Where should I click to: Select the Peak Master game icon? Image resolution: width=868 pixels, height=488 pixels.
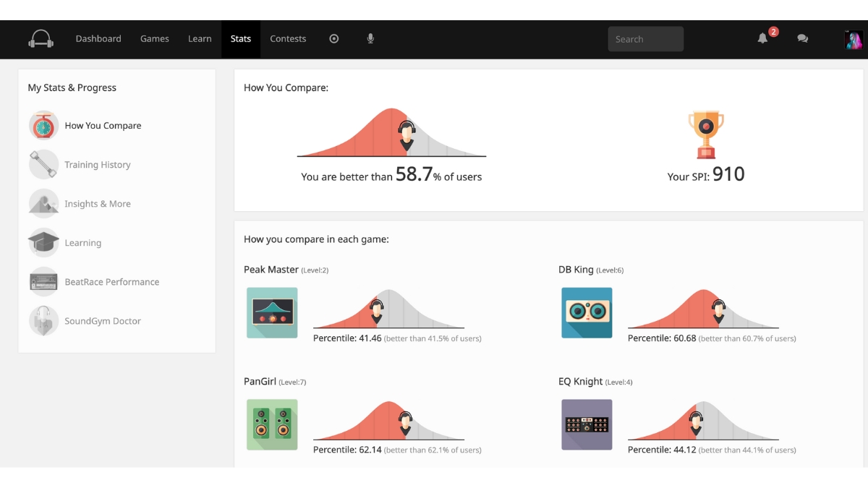[x=272, y=313]
